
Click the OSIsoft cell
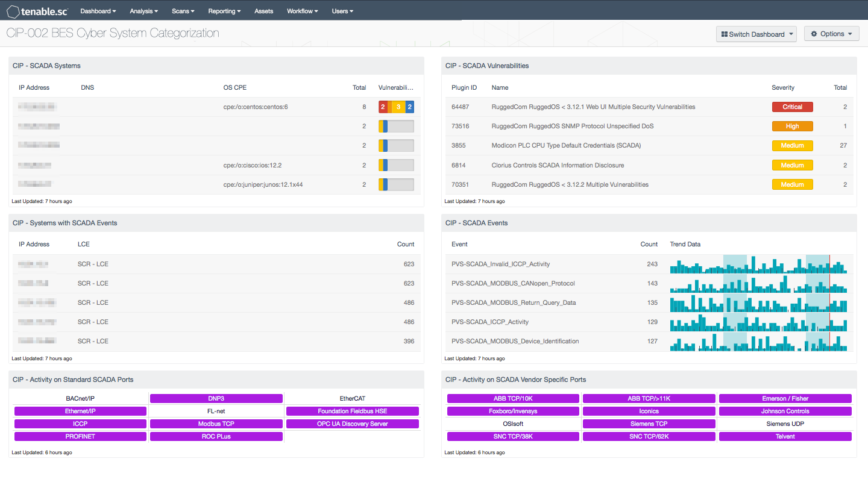(x=513, y=424)
